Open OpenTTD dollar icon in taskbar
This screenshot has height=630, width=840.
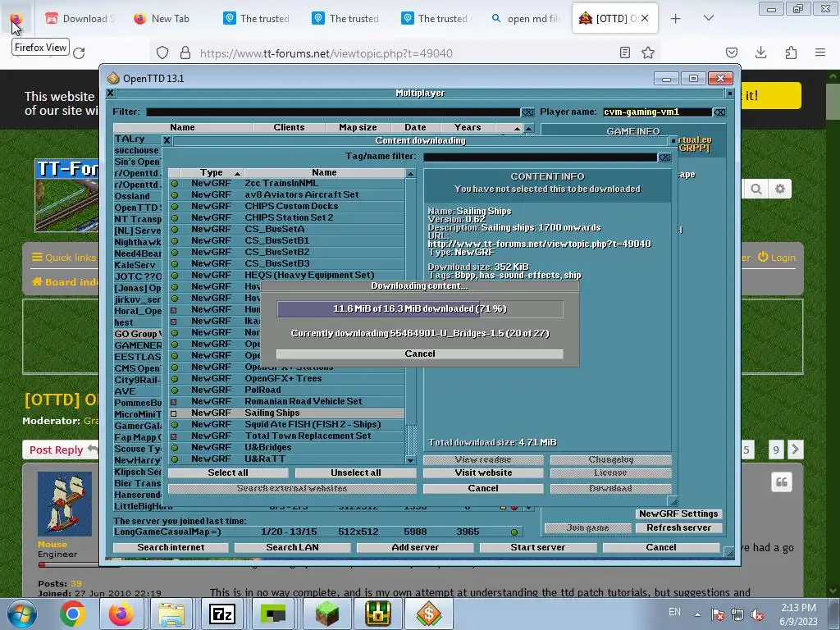pos(428,614)
